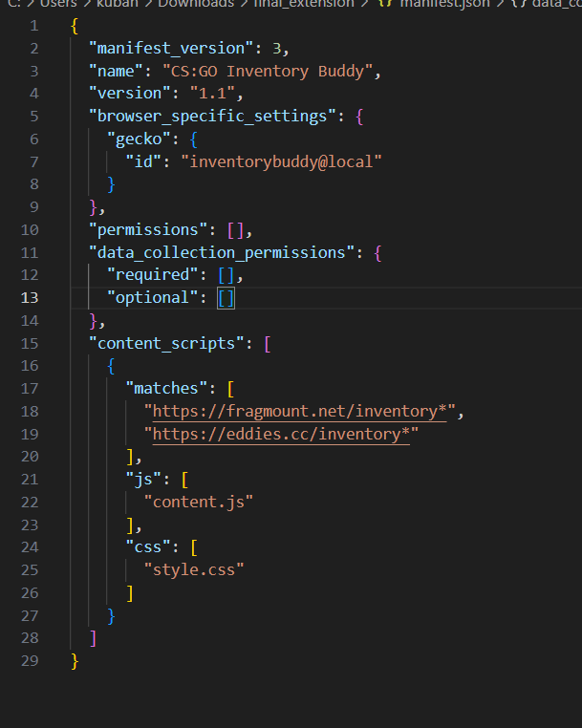Click the "1.1" version string
The height and width of the screenshot is (728, 582).
coord(213,94)
